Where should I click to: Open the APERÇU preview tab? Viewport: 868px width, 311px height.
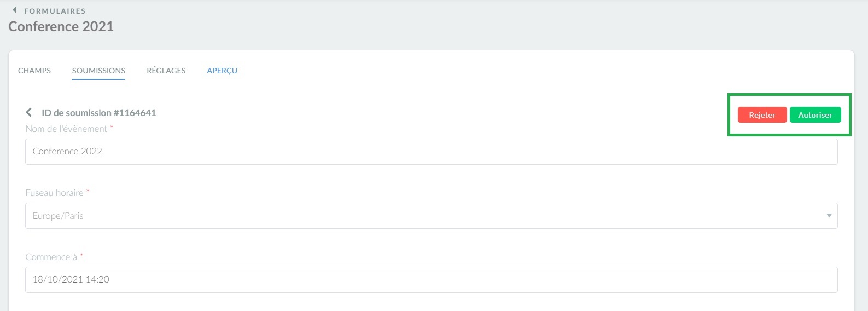[x=222, y=71]
